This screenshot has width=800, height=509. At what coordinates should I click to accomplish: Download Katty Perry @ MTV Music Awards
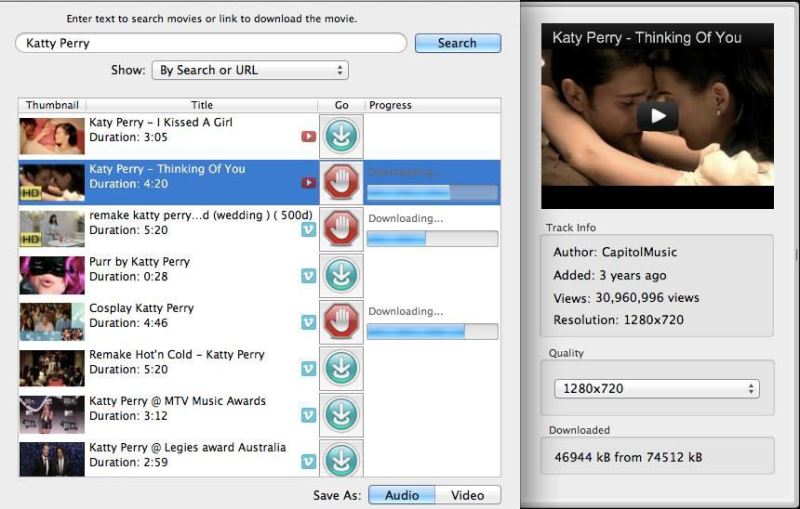pos(341,415)
